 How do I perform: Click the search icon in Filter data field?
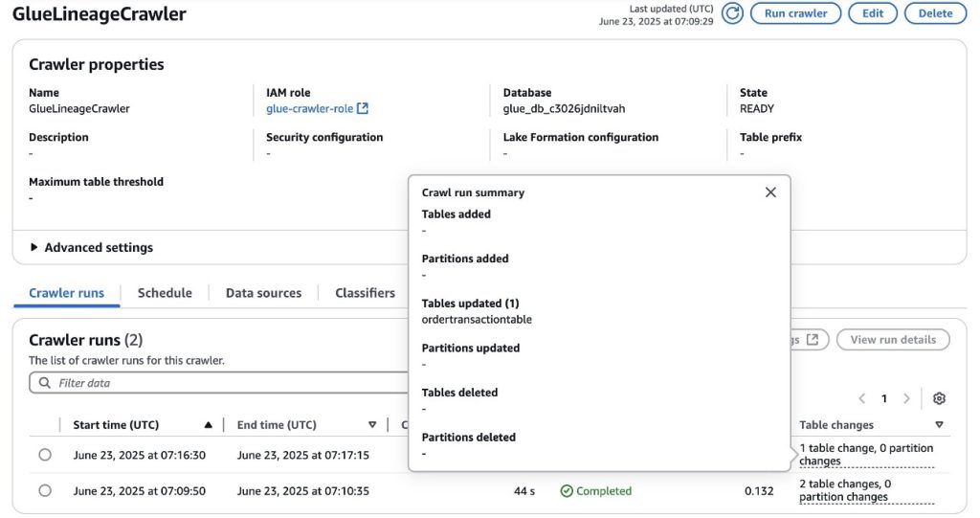[x=44, y=382]
